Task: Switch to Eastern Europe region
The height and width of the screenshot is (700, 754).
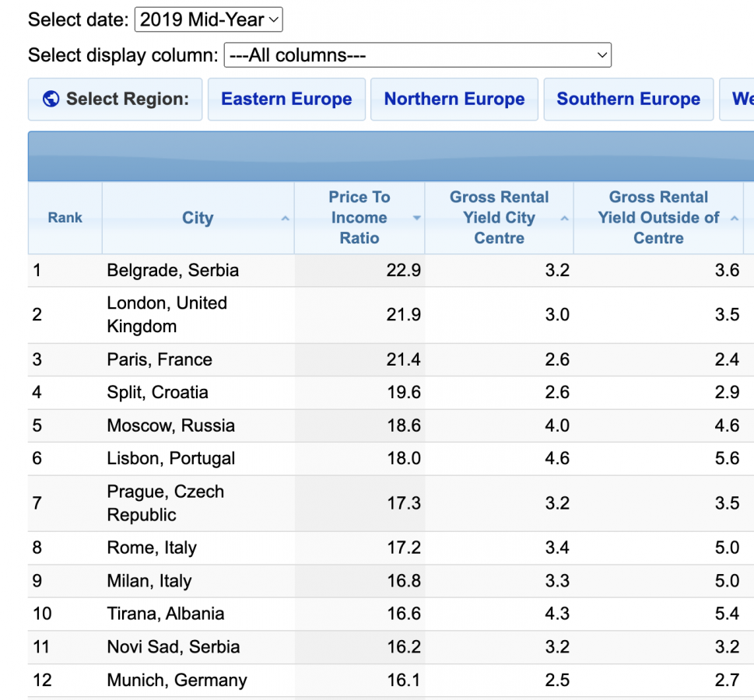Action: pos(286,100)
